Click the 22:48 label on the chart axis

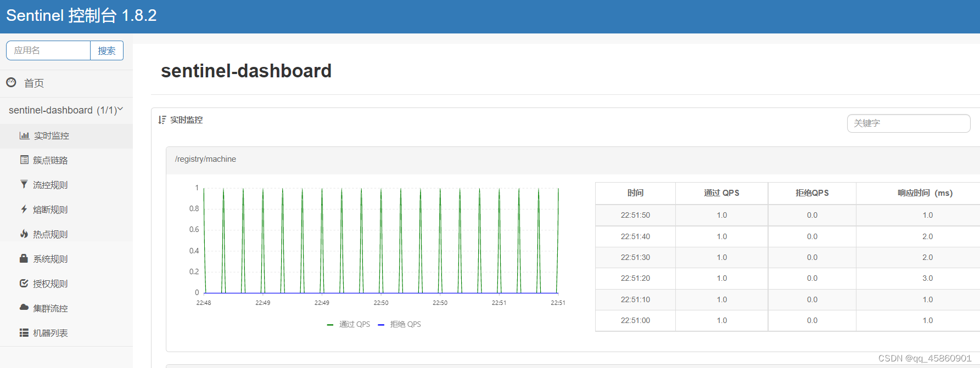[204, 303]
